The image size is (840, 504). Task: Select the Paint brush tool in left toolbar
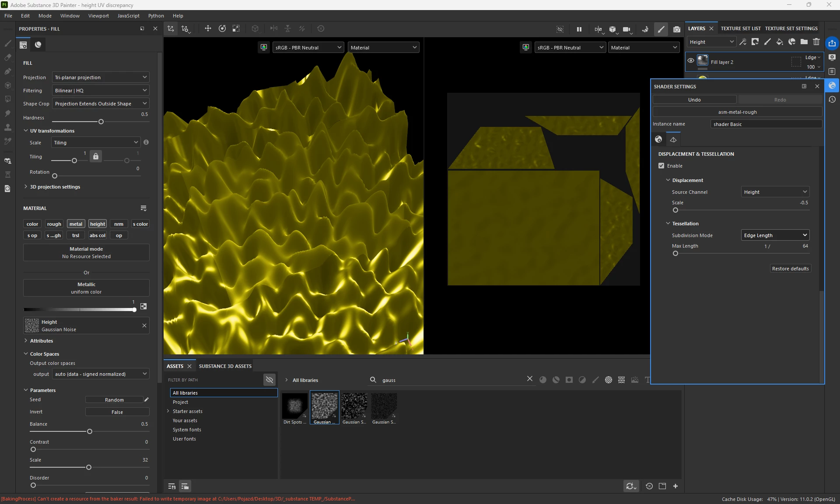[x=7, y=43]
